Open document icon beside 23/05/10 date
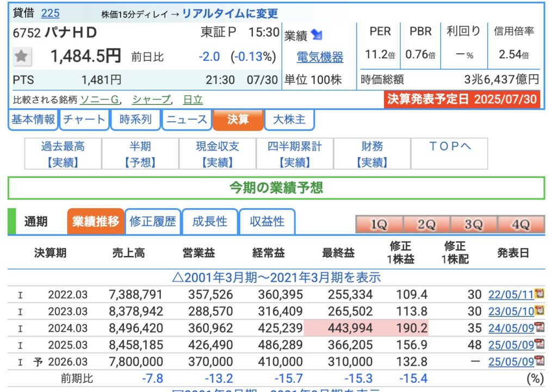 tap(539, 310)
